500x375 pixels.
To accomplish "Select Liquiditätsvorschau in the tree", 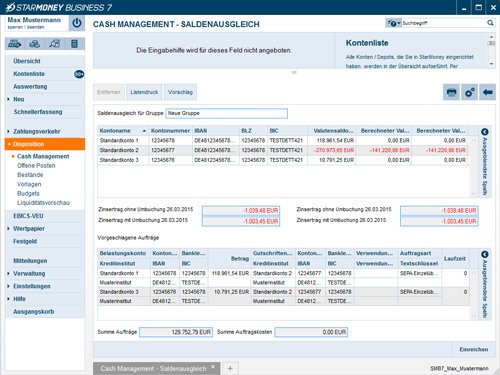I will point(43,203).
